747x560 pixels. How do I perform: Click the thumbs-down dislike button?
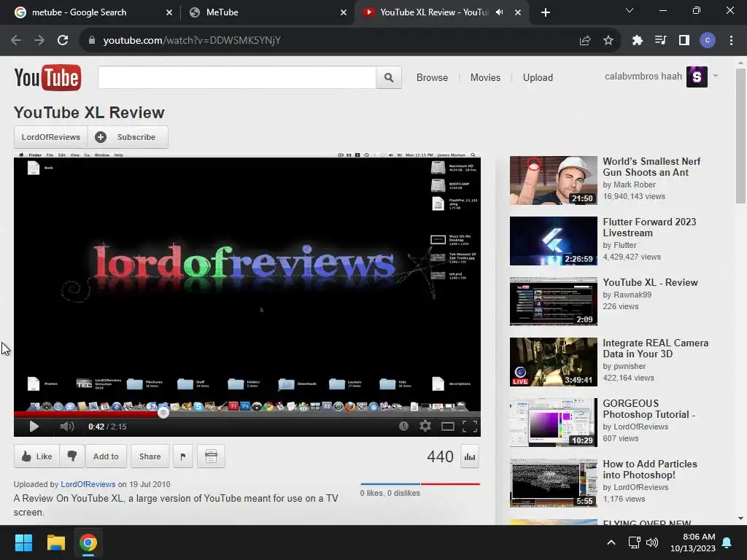[72, 456]
